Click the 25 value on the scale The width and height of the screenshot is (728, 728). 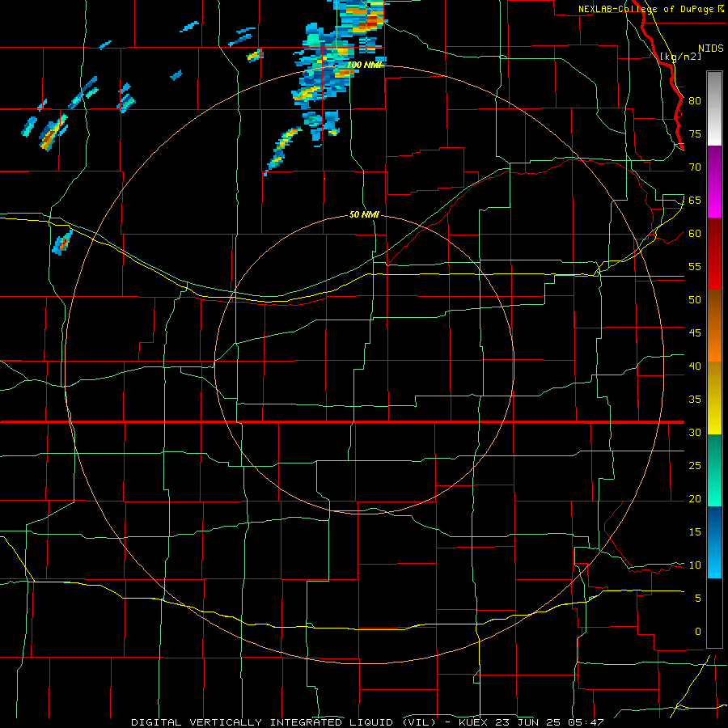pos(695,465)
